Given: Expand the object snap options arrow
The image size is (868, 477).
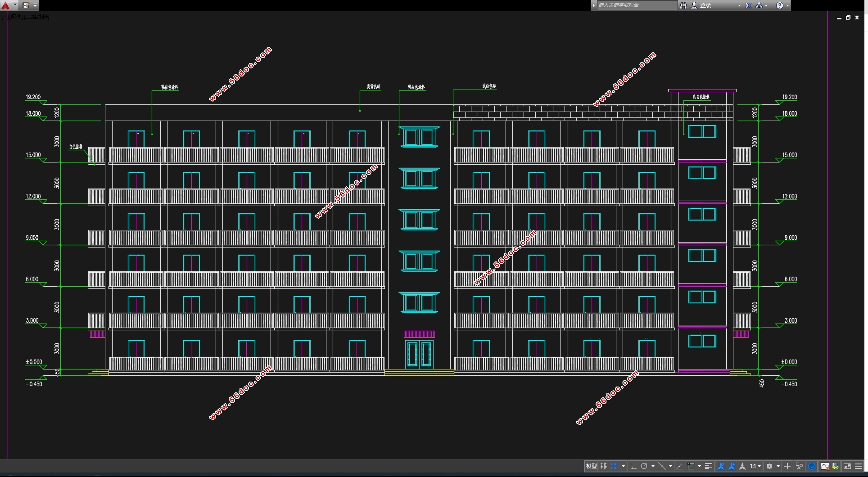Looking at the screenshot, I should 699,466.
